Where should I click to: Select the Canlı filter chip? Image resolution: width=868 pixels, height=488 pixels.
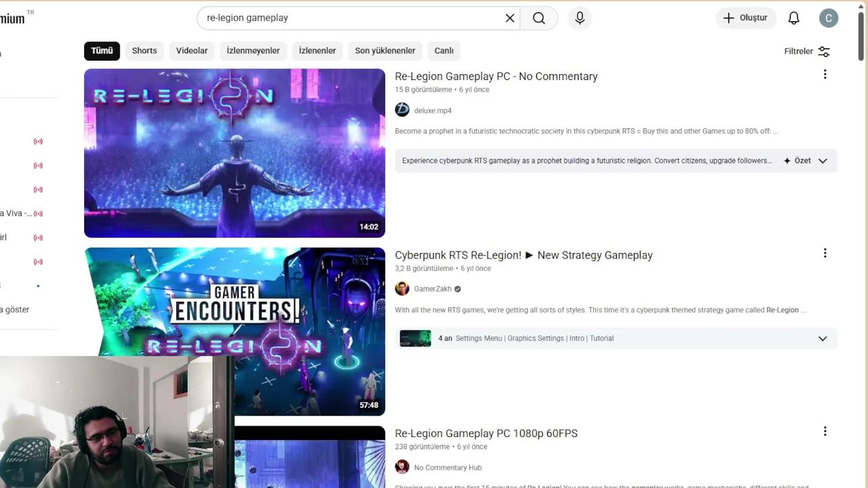[x=444, y=51]
